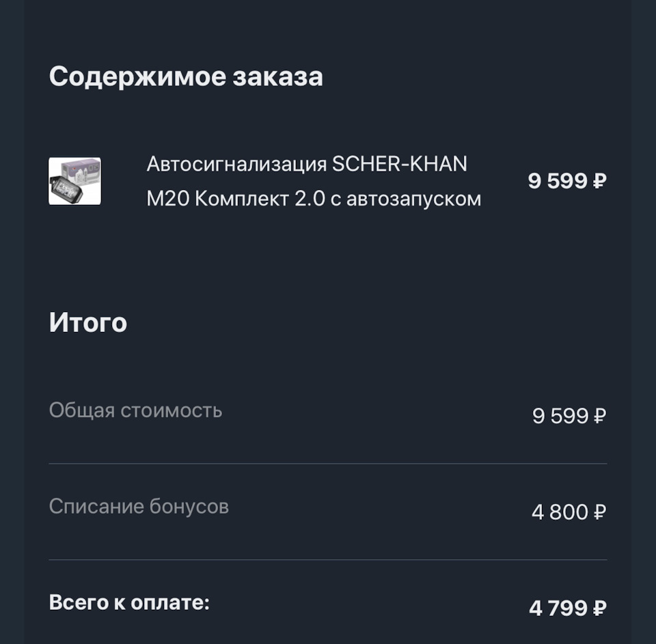Click the Содержимое заказа heading
Screen dimensions: 656x644
[186, 76]
